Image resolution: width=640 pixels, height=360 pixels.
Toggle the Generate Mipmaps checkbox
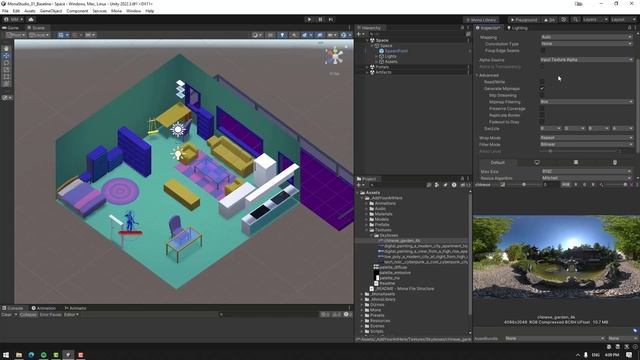point(542,89)
